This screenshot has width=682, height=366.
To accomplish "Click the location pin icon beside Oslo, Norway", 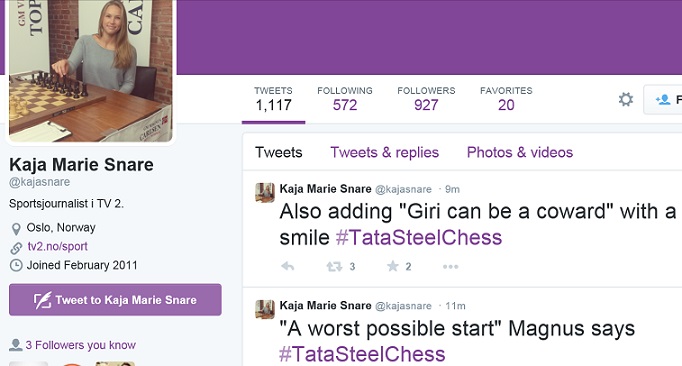I will tap(16, 228).
